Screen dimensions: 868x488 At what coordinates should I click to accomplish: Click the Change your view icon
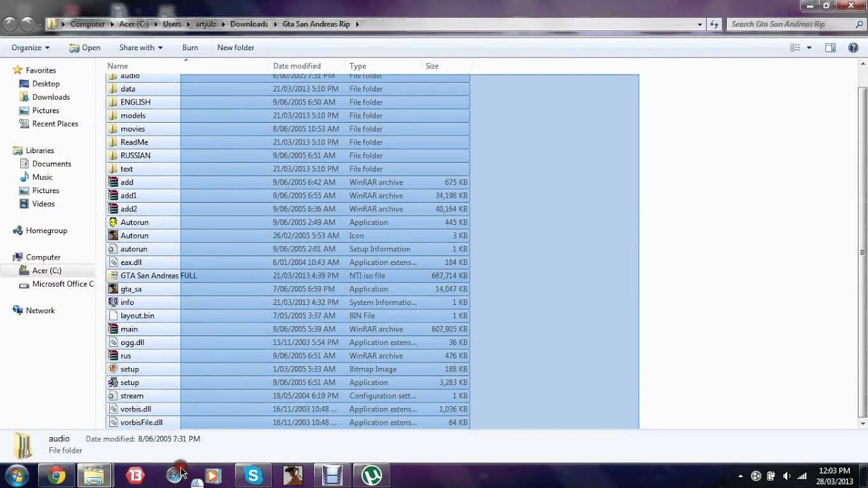[795, 47]
